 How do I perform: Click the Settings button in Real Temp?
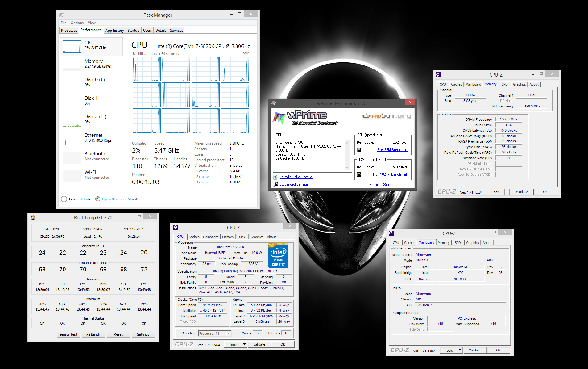tap(143, 334)
